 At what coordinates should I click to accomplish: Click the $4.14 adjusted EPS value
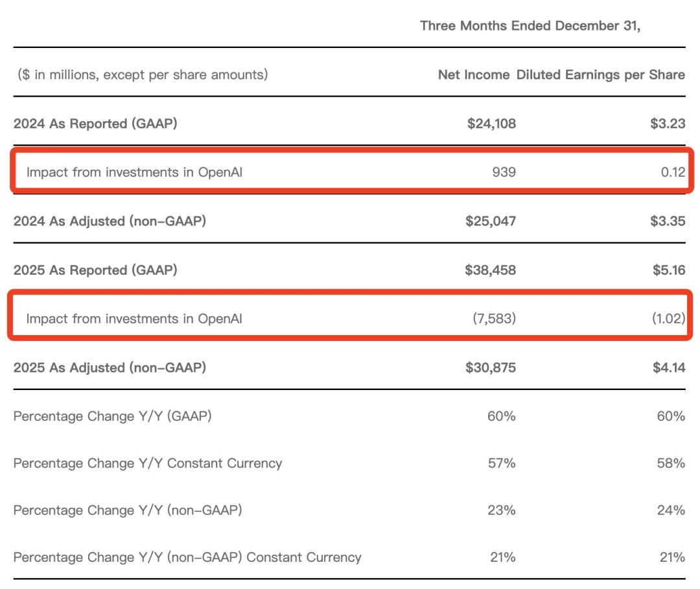click(x=668, y=367)
